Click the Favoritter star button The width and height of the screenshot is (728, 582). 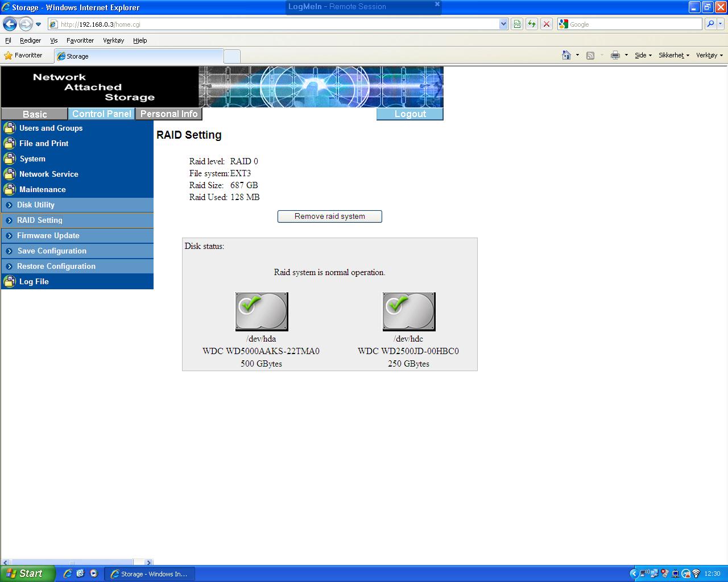pyautogui.click(x=23, y=55)
